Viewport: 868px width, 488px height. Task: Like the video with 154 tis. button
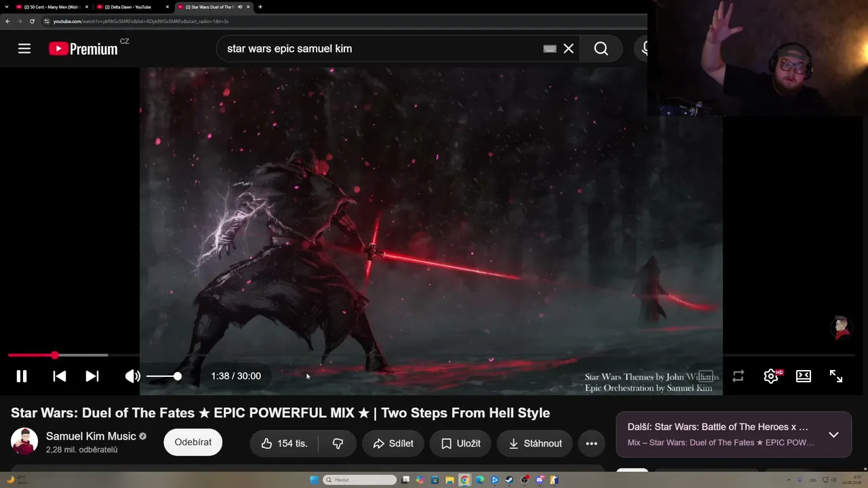(284, 443)
